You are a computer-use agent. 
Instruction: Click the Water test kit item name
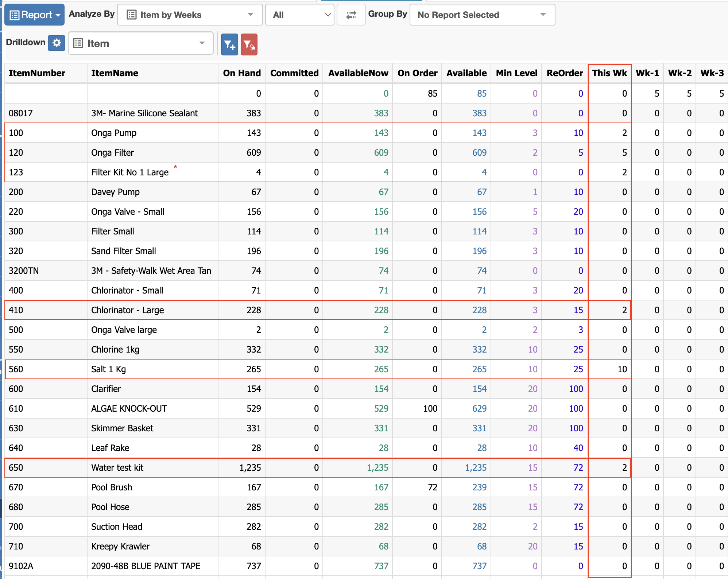117,467
